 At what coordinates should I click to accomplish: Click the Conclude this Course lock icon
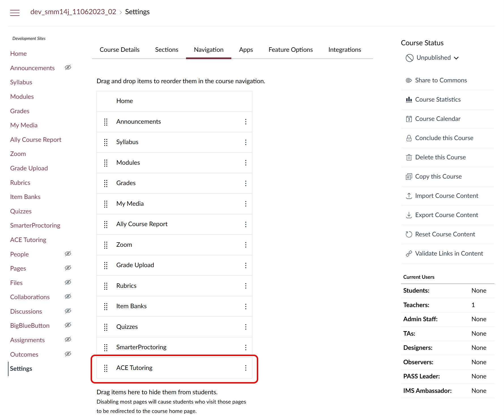coord(409,138)
